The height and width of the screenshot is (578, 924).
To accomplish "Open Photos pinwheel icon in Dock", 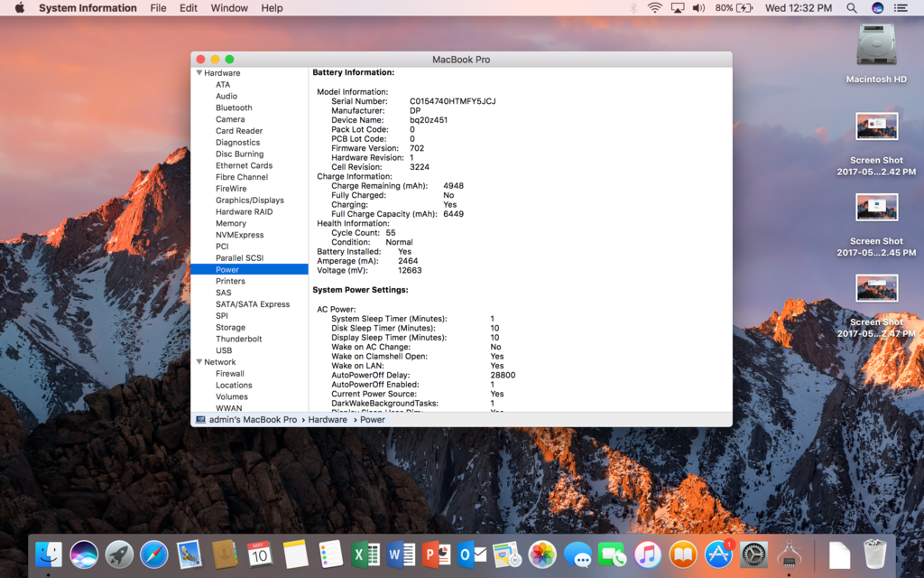I will pos(541,555).
